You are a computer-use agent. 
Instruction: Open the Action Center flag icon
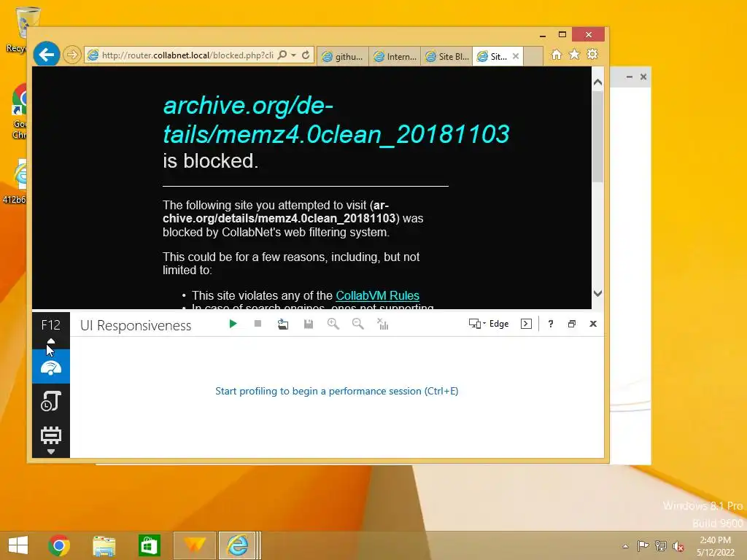643,545
